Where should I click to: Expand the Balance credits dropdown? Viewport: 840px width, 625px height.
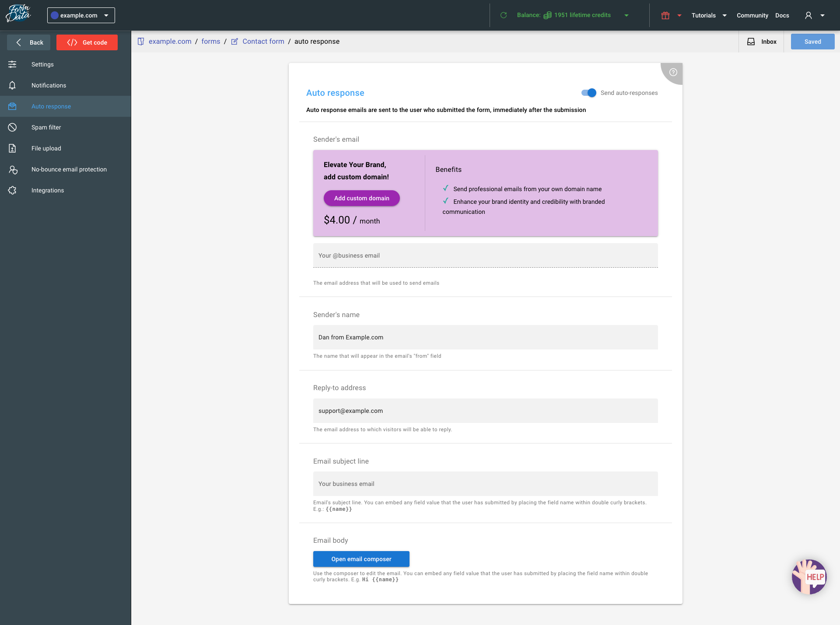tap(626, 15)
